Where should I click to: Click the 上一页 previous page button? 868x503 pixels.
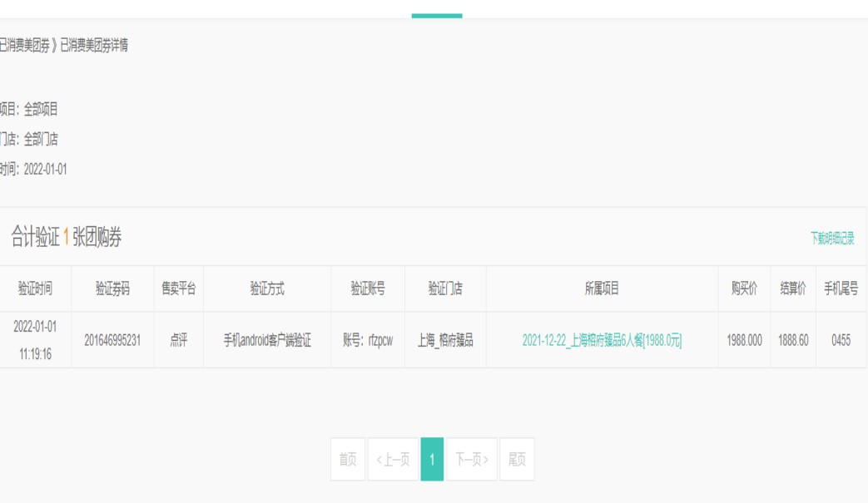[393, 459]
